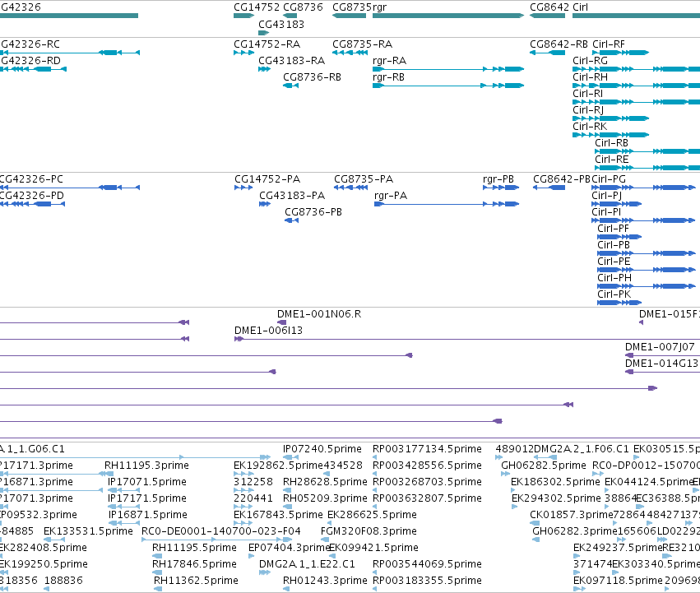Select the Cirl-RH transcript label

coord(590,77)
